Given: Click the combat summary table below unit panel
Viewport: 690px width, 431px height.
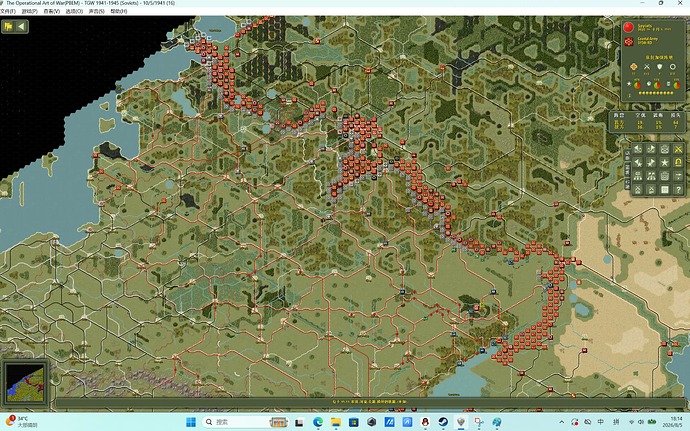Looking at the screenshot, I should 647,122.
